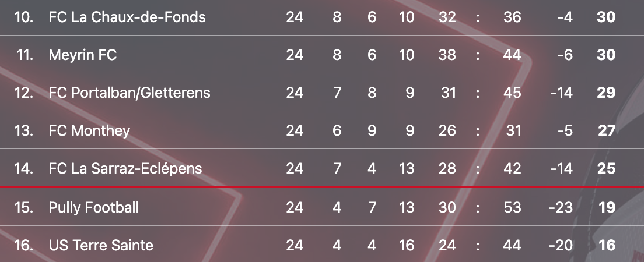Image resolution: width=644 pixels, height=262 pixels.
Task: Click the 19 points for Pully Football
Action: 607,207
